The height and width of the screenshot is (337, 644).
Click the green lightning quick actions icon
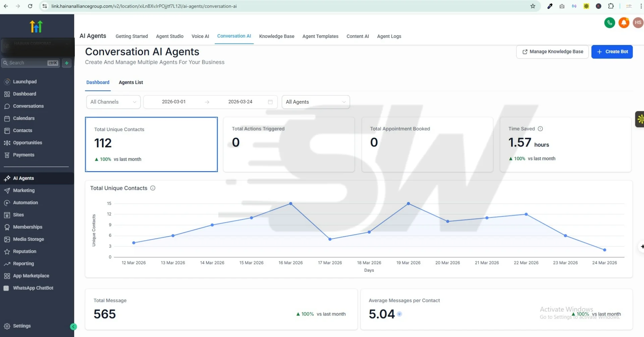coord(67,63)
